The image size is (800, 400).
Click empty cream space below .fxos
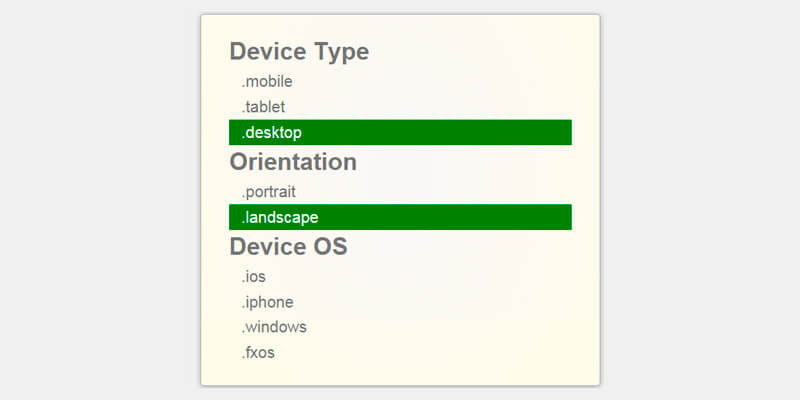(400, 372)
